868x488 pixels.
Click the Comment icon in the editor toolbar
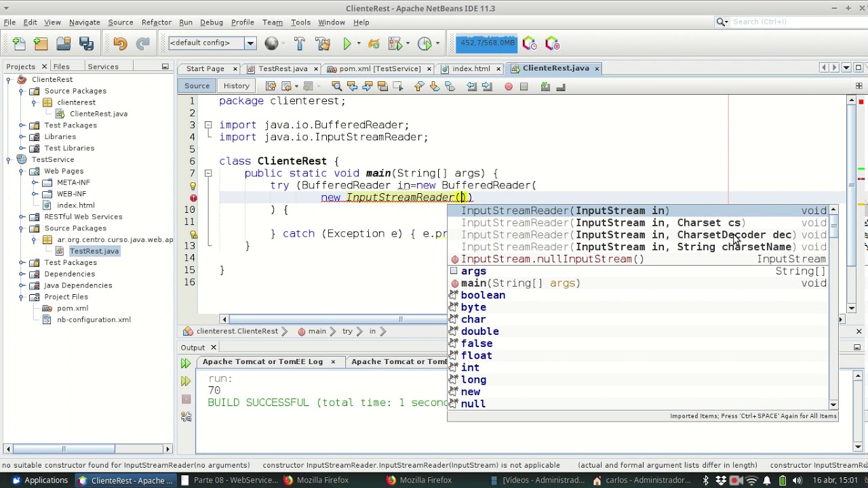tap(545, 86)
